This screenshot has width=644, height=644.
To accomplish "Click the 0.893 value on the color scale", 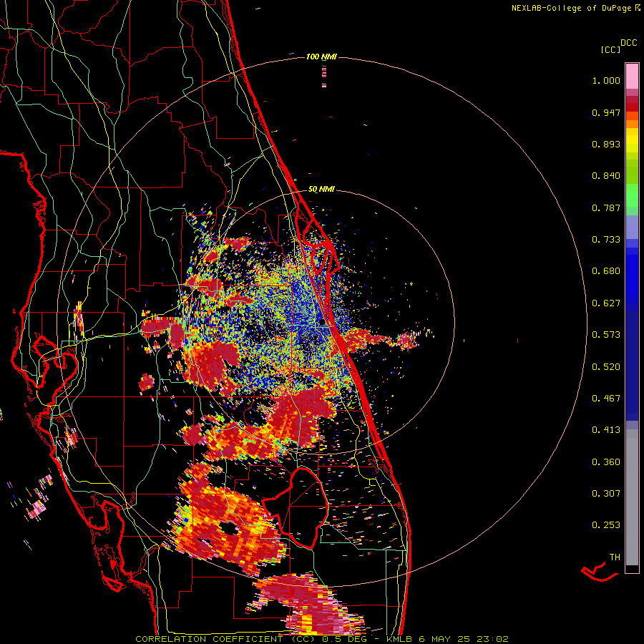I will [606, 144].
